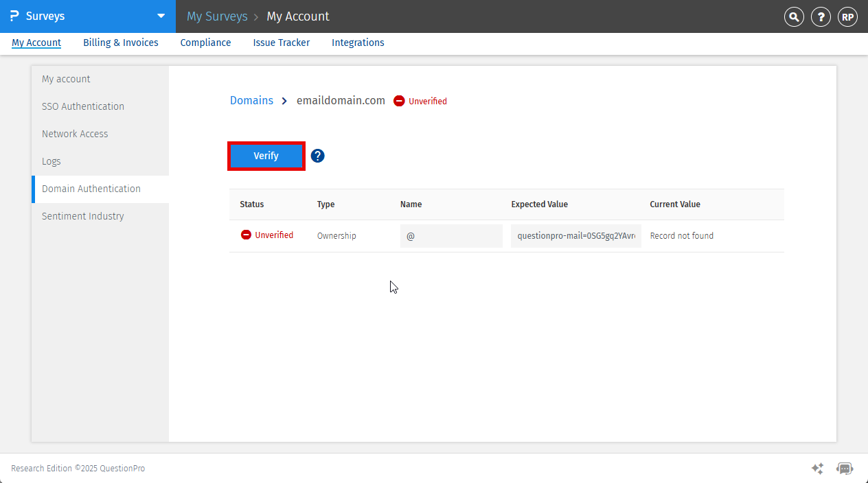Click the Status column header

point(252,204)
